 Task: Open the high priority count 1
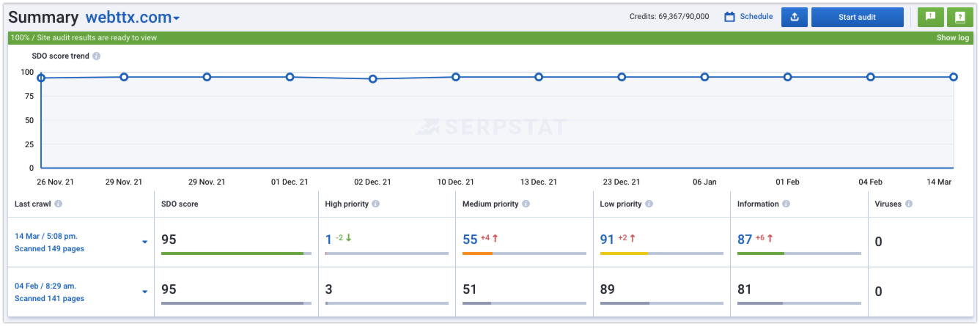329,239
